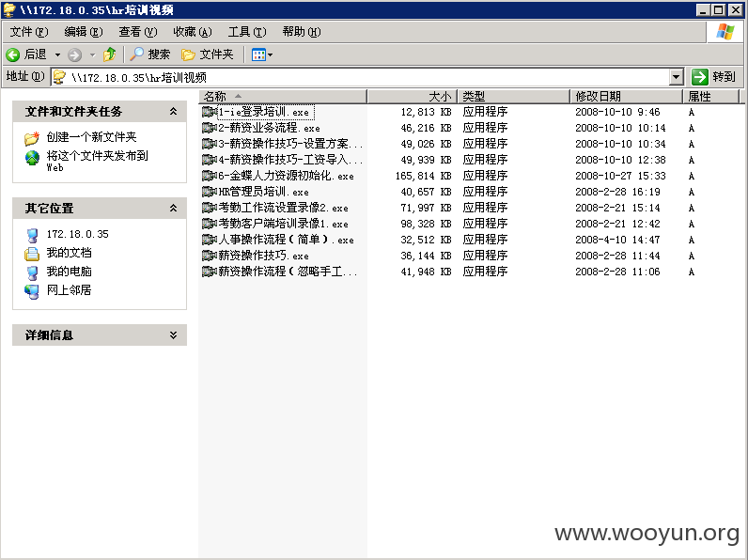
Task: Open the Forward history dropdown arrow
Action: click(x=93, y=54)
